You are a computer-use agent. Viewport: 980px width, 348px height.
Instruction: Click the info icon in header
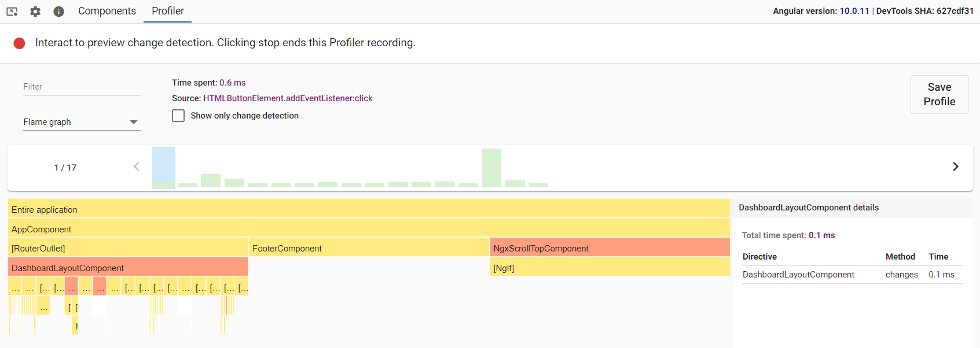pos(58,11)
